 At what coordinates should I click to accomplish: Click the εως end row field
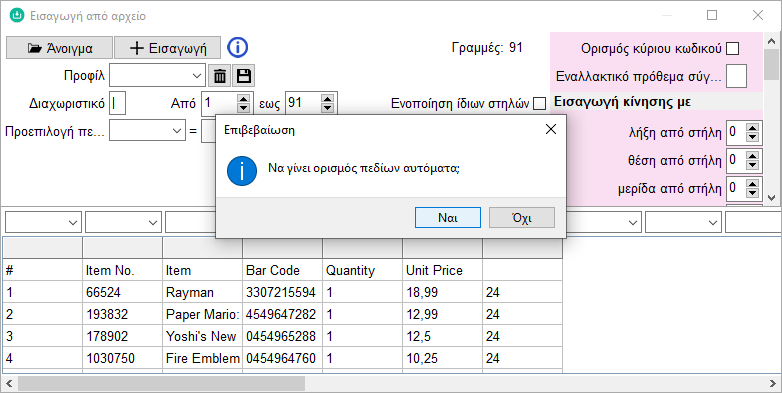(x=303, y=103)
